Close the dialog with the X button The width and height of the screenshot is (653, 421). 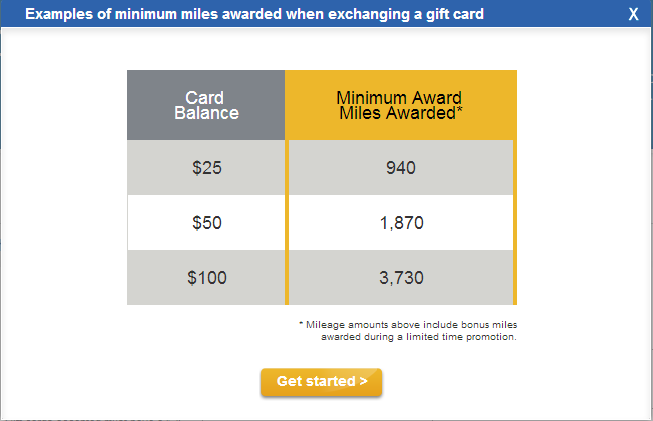point(633,14)
